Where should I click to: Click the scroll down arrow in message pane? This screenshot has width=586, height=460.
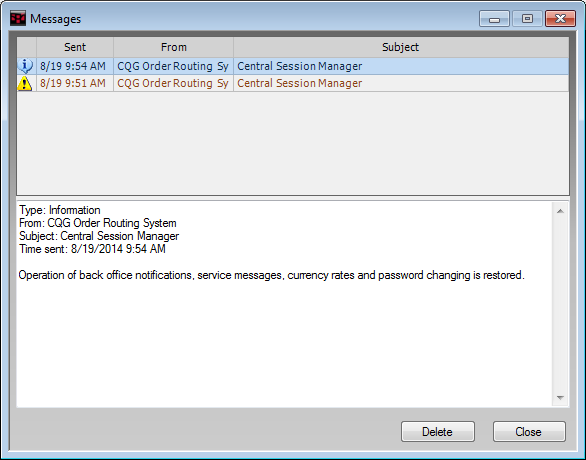click(560, 398)
